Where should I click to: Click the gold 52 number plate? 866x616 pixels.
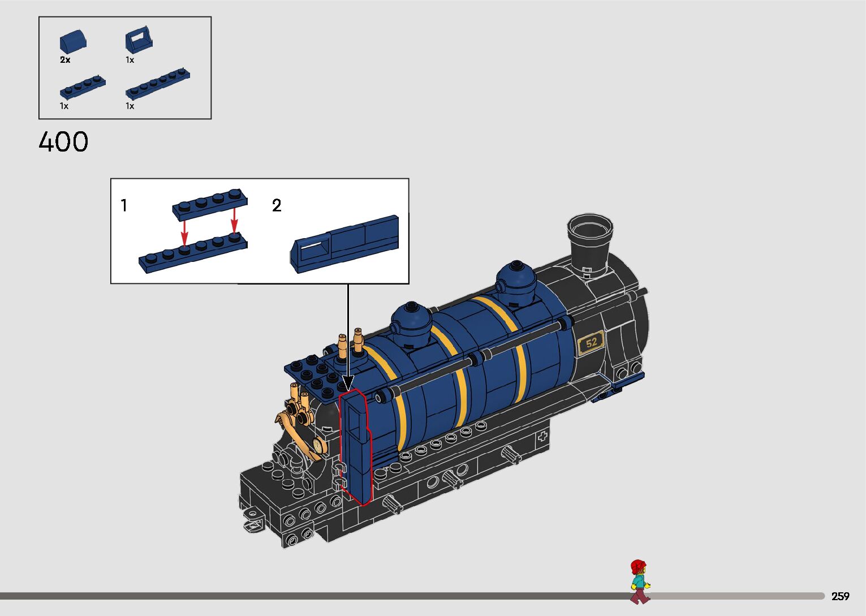point(591,343)
